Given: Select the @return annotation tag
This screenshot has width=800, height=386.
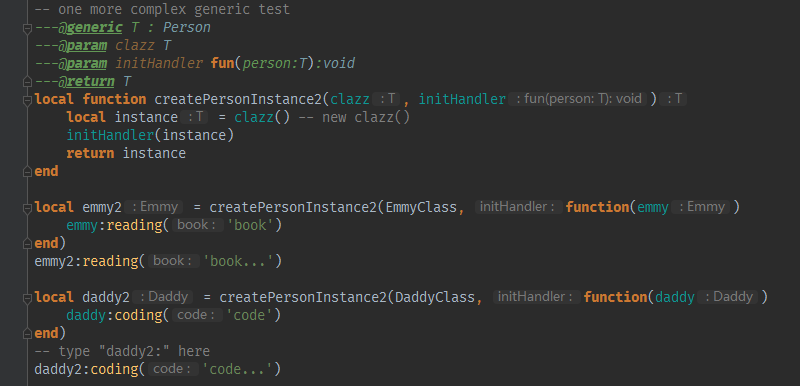Looking at the screenshot, I should [x=86, y=81].
